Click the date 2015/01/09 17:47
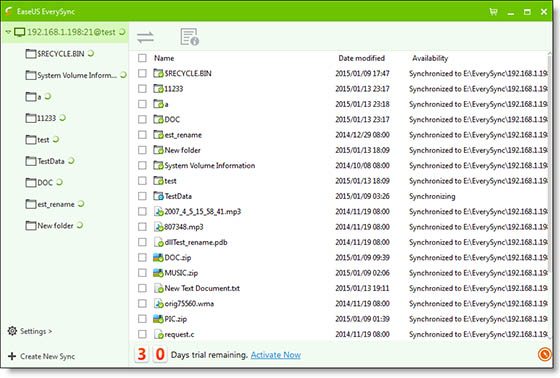The image size is (560, 378). tap(362, 73)
